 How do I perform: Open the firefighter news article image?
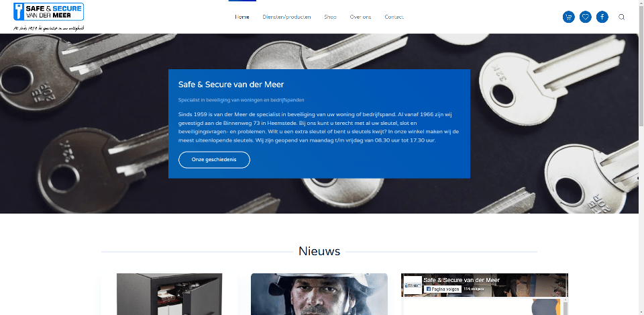[319, 294]
